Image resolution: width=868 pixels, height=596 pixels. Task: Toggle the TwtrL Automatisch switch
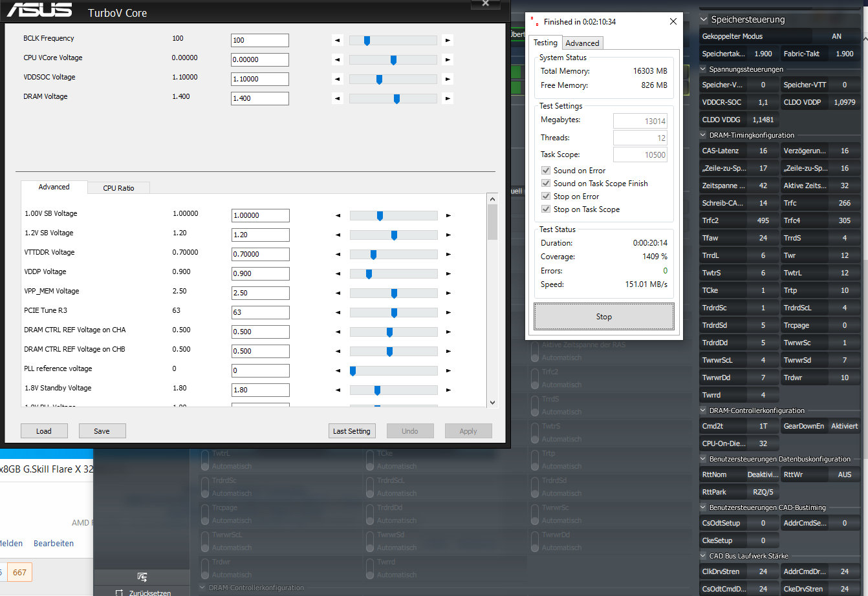pos(204,460)
